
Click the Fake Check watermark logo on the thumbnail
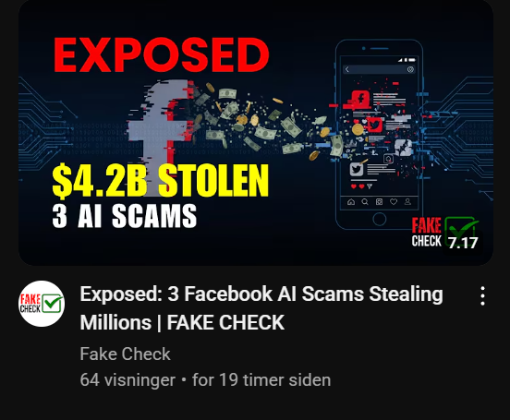click(x=444, y=232)
